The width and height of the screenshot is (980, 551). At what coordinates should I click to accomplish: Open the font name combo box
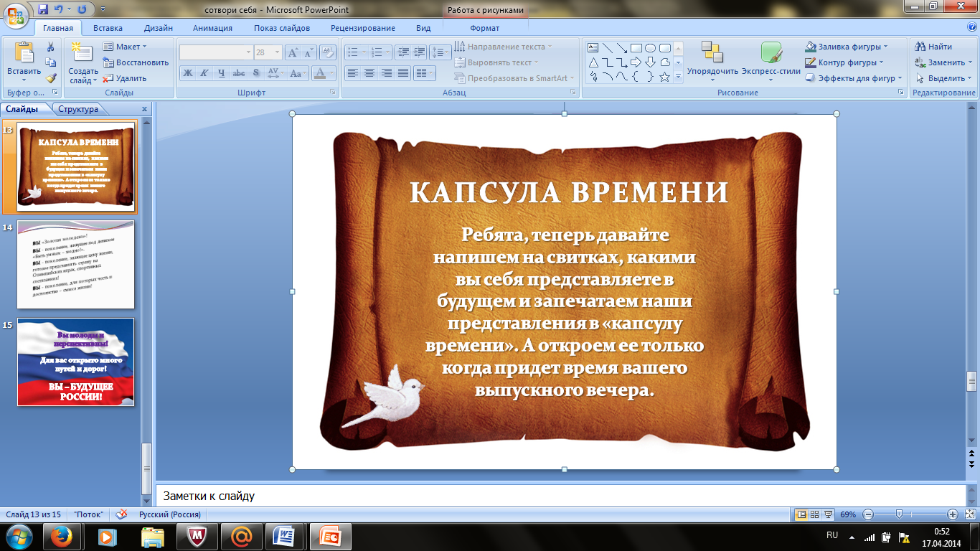pyautogui.click(x=216, y=52)
